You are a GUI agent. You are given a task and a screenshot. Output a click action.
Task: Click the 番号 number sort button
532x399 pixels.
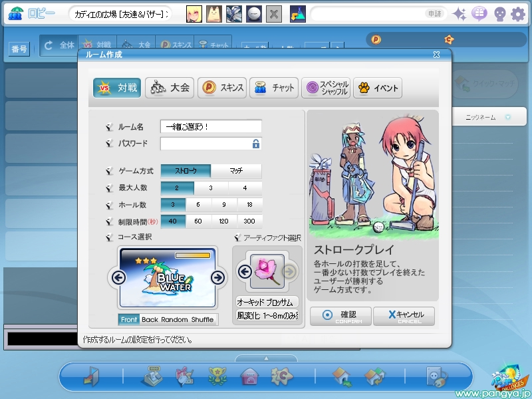tap(19, 49)
